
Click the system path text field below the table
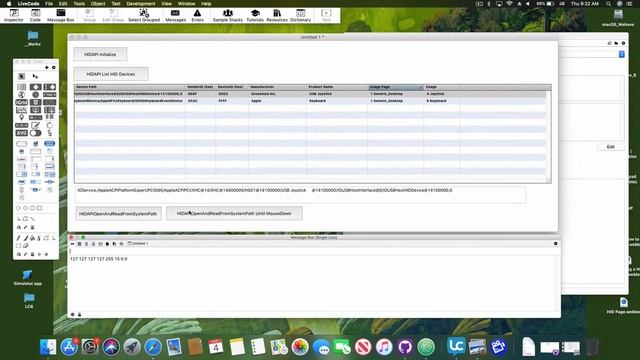point(300,195)
